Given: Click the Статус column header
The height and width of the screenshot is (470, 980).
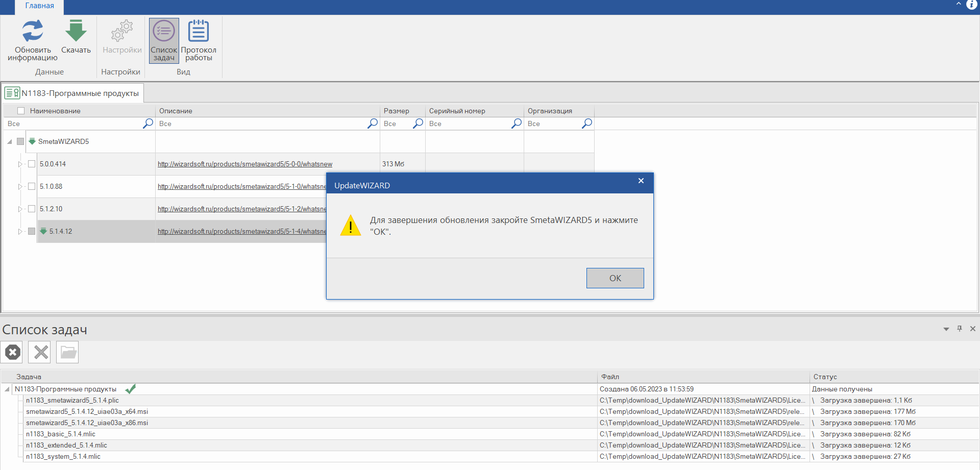Looking at the screenshot, I should tap(894, 377).
